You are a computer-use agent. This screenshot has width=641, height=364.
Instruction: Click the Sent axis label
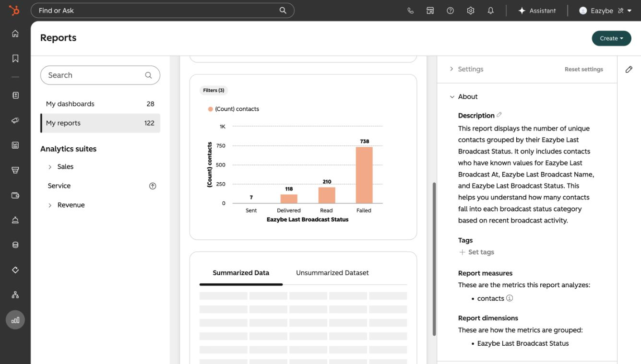click(251, 211)
